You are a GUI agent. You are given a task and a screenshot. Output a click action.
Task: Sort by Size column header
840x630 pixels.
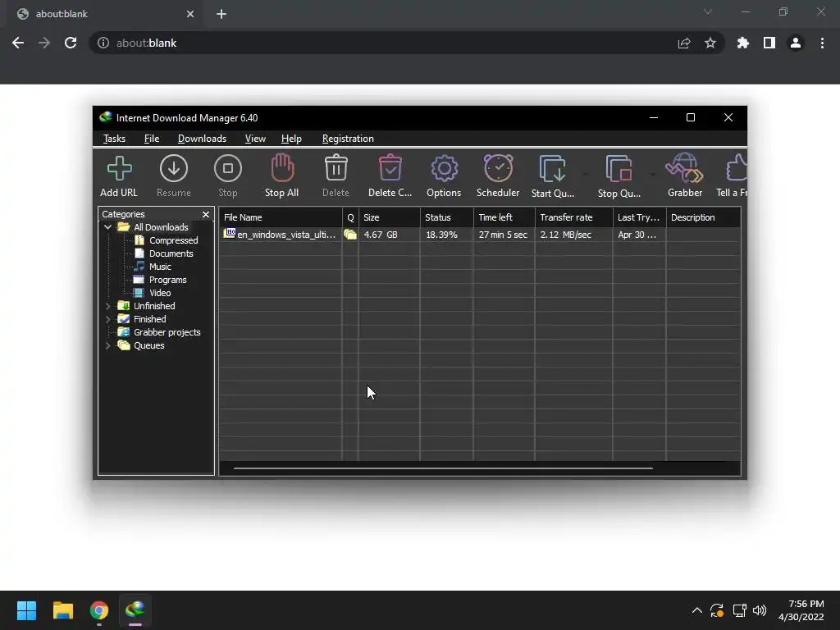coord(390,217)
